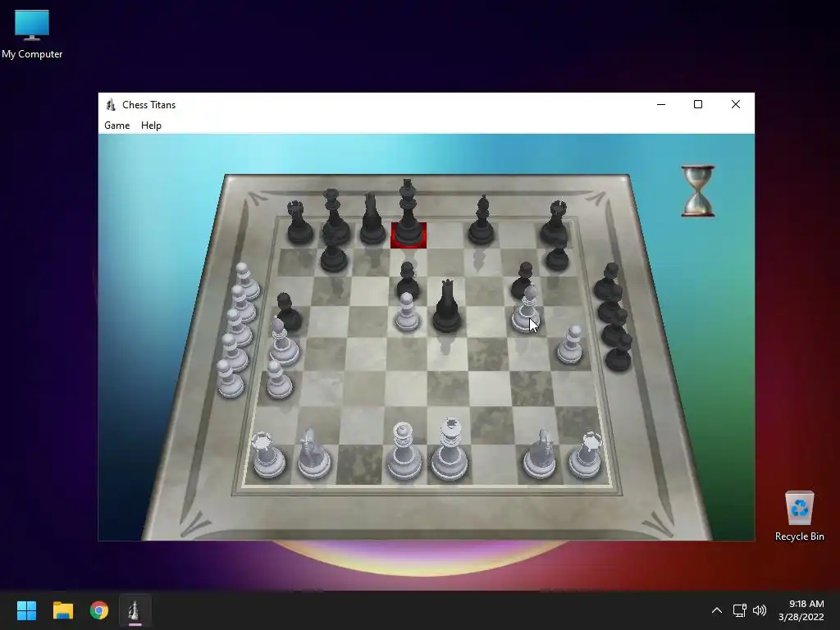Select the white pawn on h4

coord(570,345)
